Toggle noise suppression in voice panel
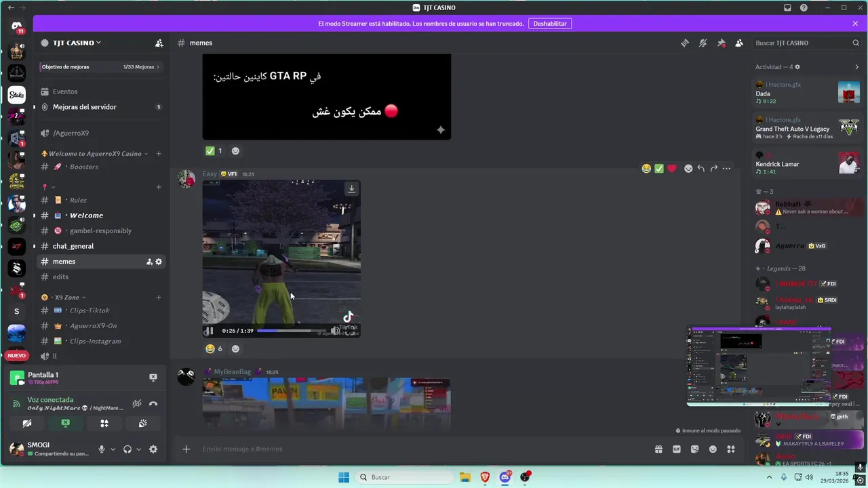 pos(137,403)
